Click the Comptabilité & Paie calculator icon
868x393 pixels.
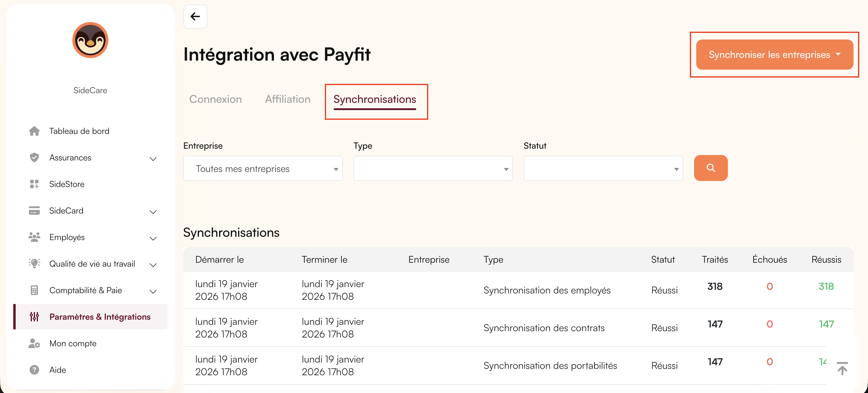pyautogui.click(x=34, y=290)
